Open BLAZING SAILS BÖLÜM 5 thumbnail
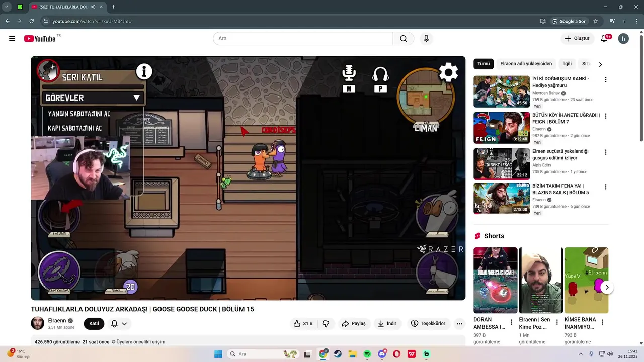 (502, 198)
